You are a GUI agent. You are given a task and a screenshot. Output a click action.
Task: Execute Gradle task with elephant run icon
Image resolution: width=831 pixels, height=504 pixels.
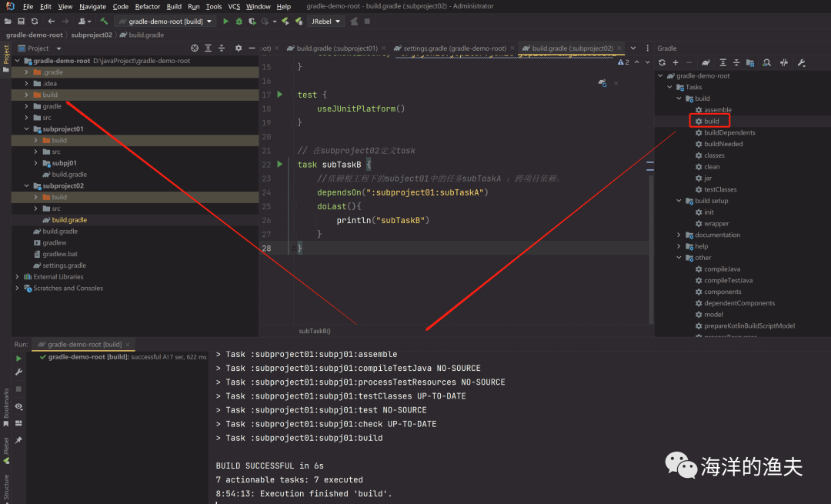click(x=707, y=62)
